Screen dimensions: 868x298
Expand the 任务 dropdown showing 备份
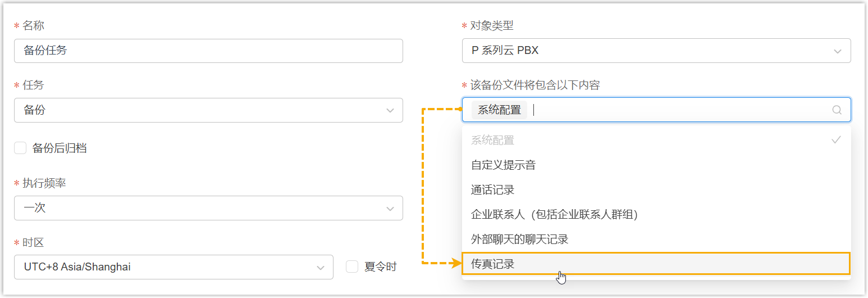click(x=208, y=110)
